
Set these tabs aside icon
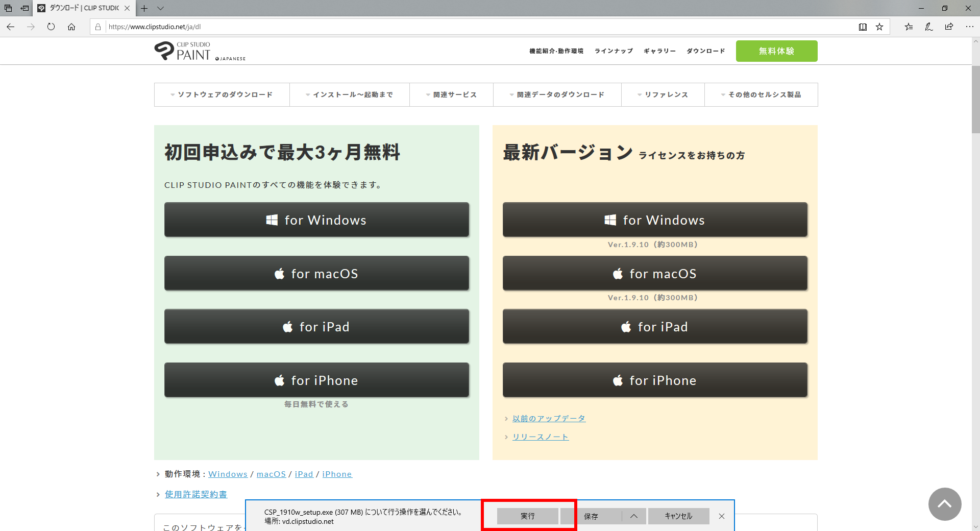pos(24,8)
